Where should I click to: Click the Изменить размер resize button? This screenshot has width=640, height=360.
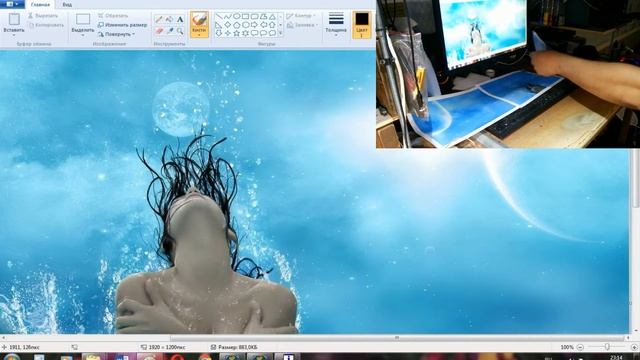(122, 25)
